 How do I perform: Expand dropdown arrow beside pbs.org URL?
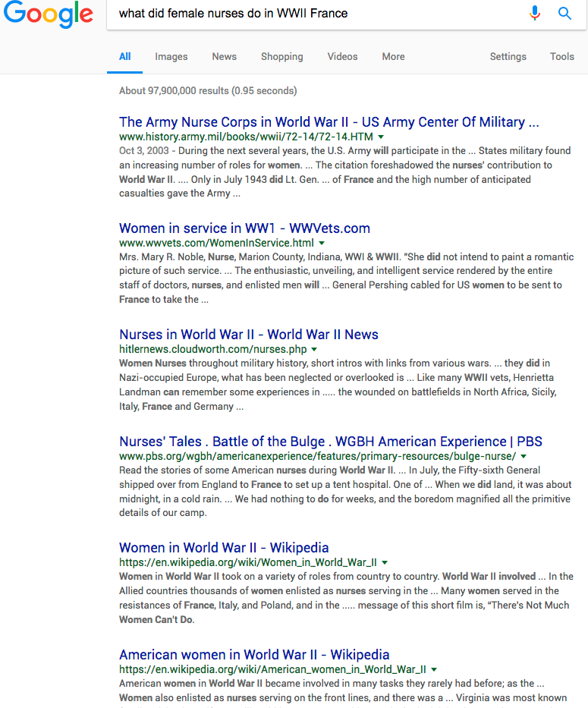coord(524,457)
